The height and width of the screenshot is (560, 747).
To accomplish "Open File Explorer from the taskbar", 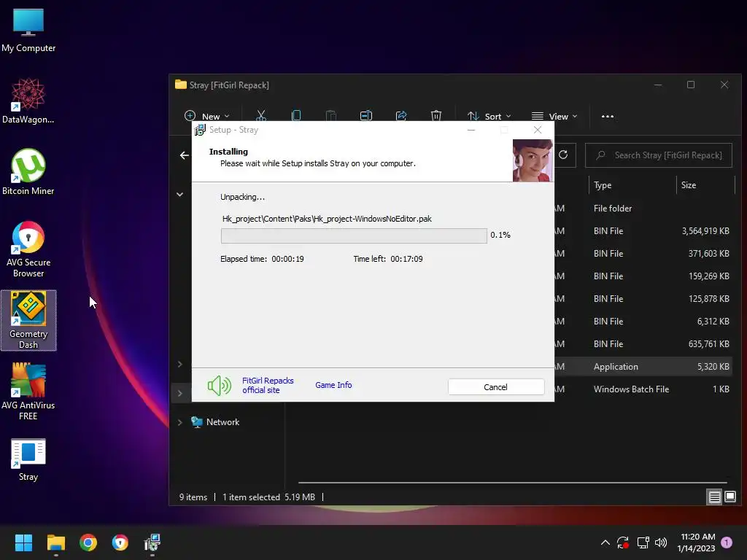I will pos(55,542).
